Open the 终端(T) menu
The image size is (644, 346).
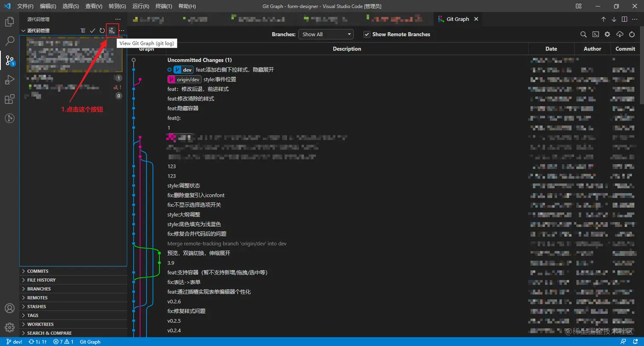164,6
